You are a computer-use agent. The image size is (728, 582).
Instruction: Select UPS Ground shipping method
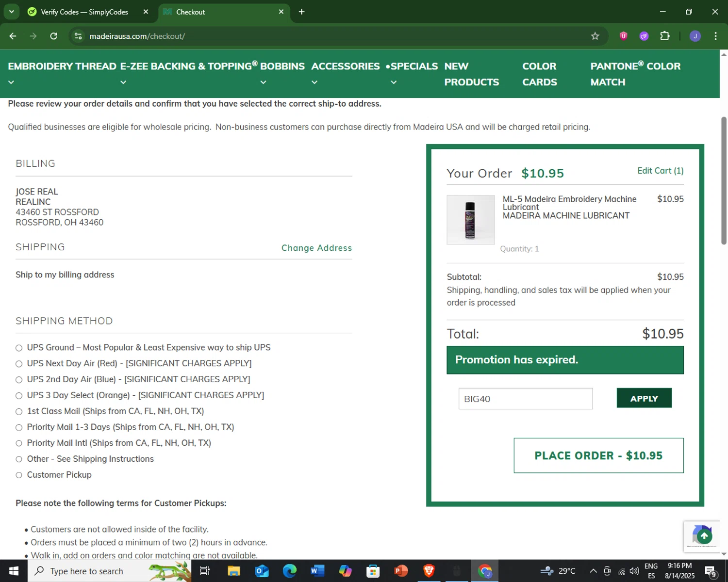pyautogui.click(x=19, y=348)
